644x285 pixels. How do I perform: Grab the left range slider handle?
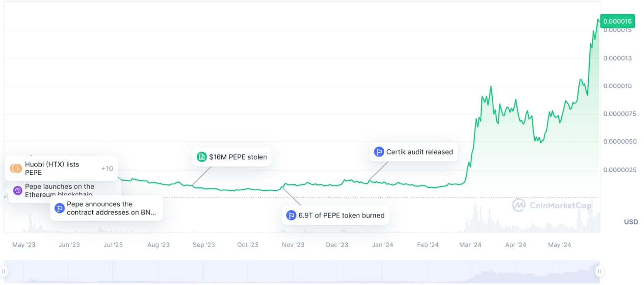tap(4, 272)
